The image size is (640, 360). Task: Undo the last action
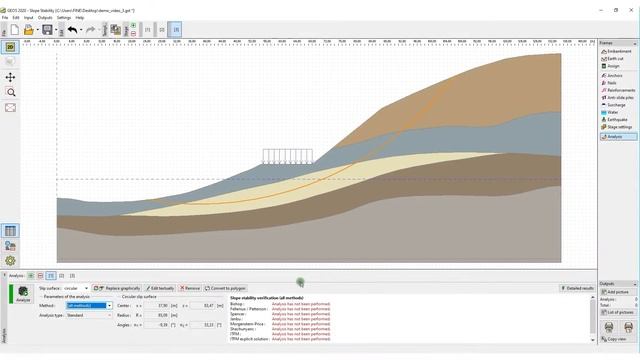[73, 30]
